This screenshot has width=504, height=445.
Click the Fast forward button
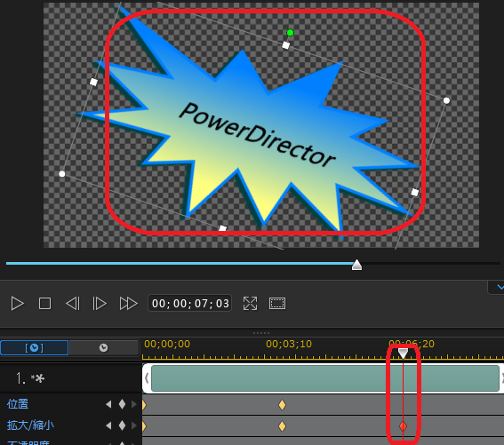tap(128, 304)
